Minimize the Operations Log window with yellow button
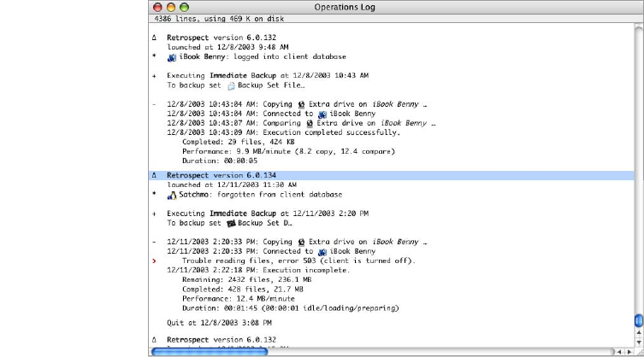The width and height of the screenshot is (644, 357). pyautogui.click(x=171, y=7)
